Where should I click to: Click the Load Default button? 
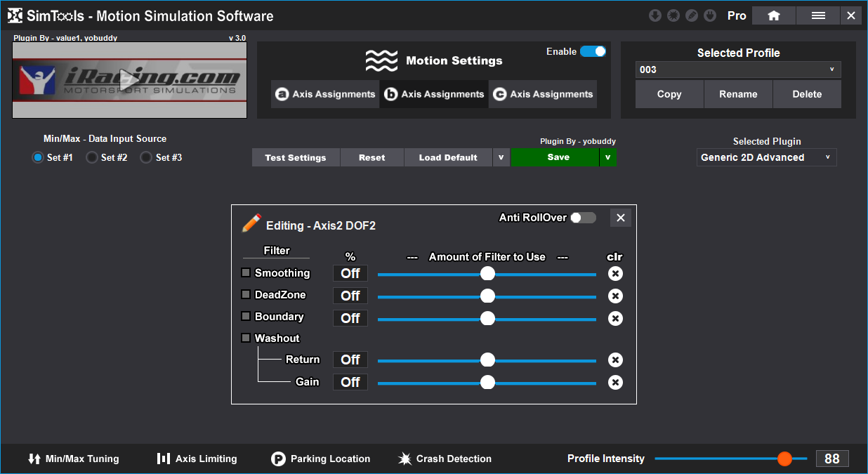pyautogui.click(x=448, y=157)
